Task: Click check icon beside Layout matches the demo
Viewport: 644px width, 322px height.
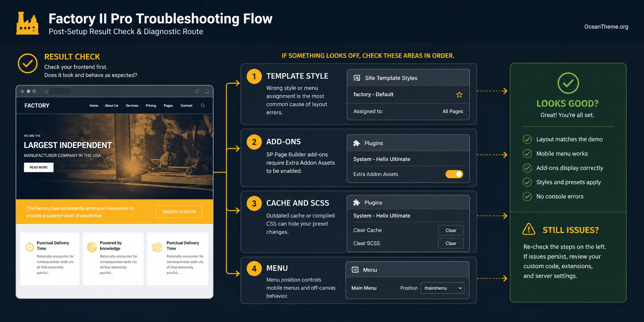Action: click(527, 139)
